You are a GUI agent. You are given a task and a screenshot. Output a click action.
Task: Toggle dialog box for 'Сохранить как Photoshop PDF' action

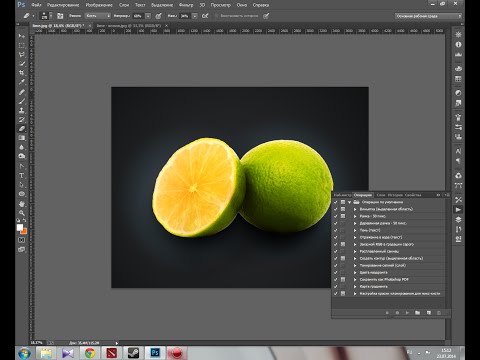pyautogui.click(x=343, y=279)
